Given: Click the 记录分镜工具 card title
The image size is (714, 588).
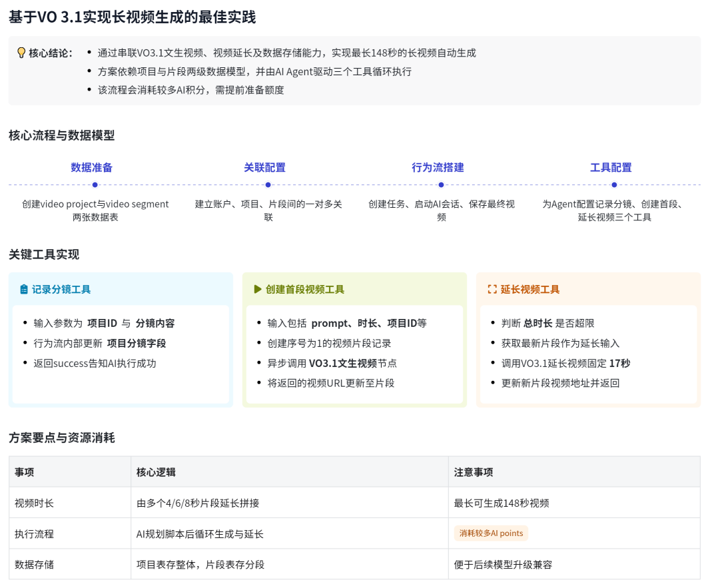Looking at the screenshot, I should pyautogui.click(x=61, y=290).
